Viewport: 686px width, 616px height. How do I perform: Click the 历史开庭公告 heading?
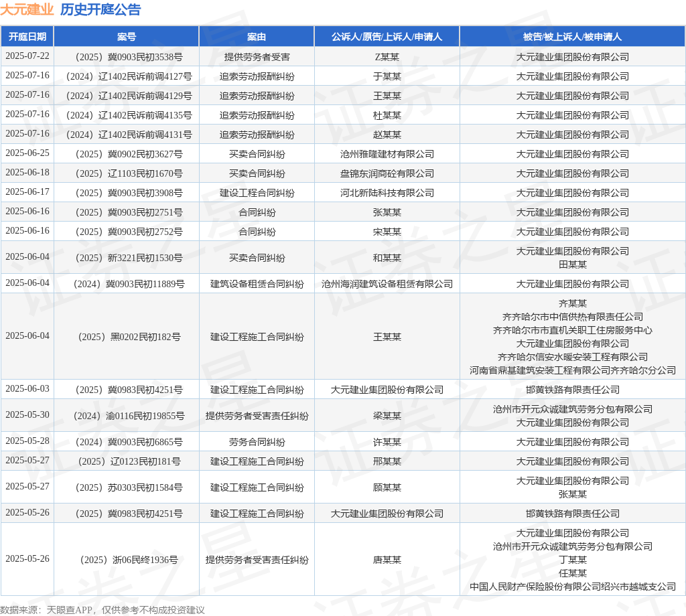100,9
